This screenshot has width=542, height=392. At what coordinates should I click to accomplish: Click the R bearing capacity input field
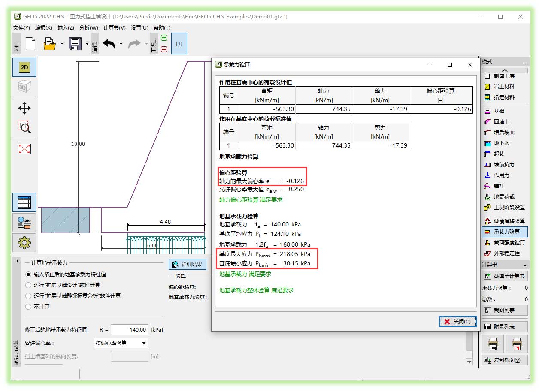[x=130, y=330]
